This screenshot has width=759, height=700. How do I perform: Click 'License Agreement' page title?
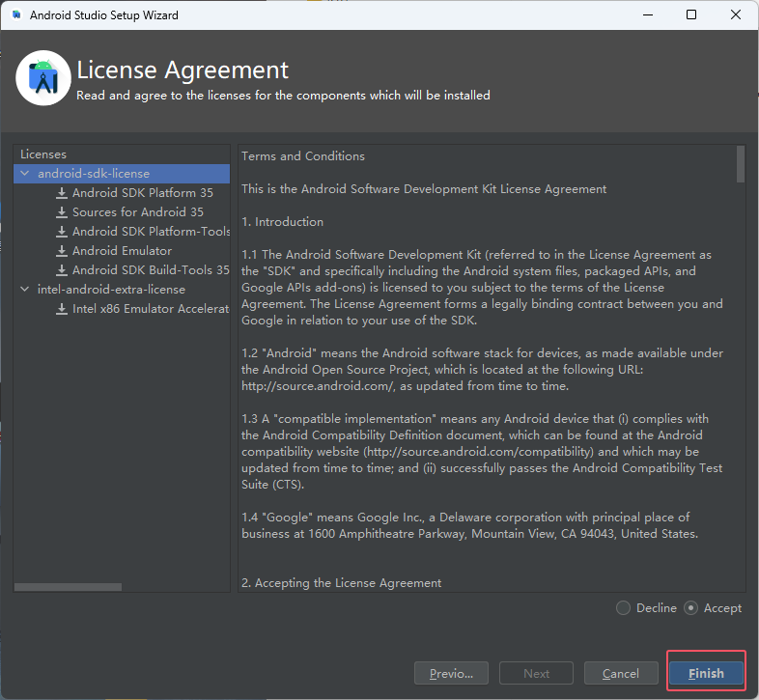(183, 70)
